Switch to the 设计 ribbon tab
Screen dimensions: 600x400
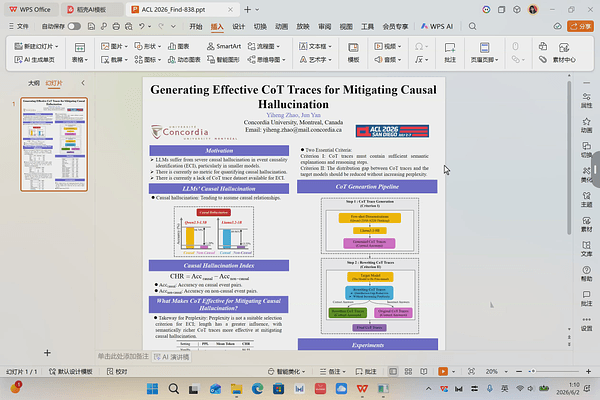point(238,26)
